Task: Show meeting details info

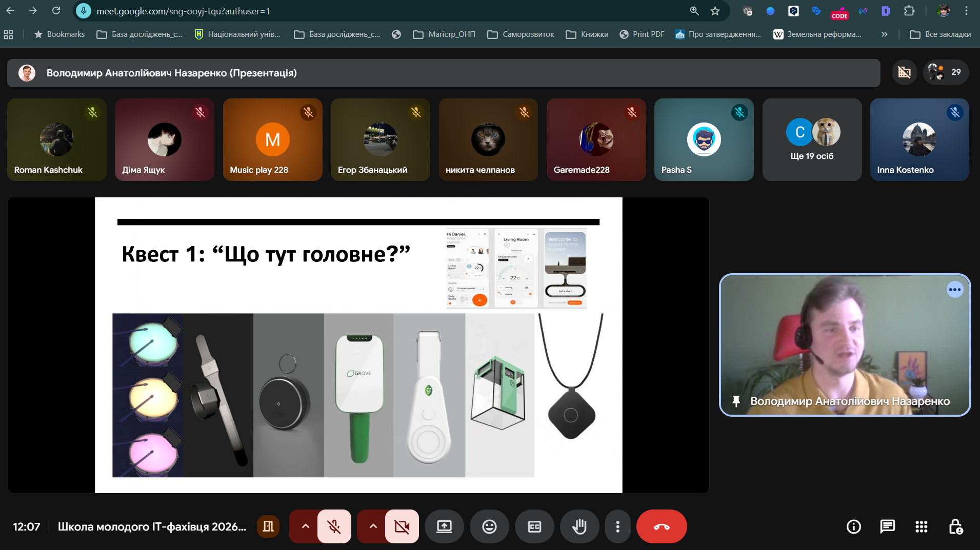Action: coord(853,526)
